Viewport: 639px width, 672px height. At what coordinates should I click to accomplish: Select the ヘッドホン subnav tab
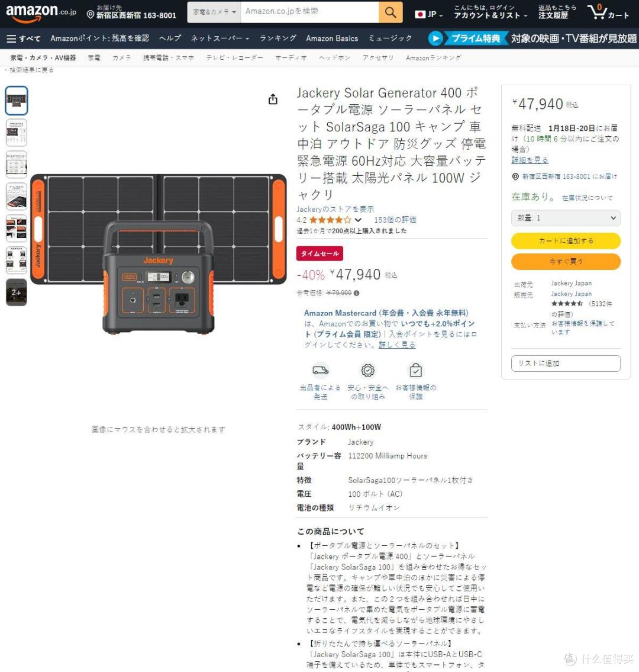pyautogui.click(x=334, y=57)
